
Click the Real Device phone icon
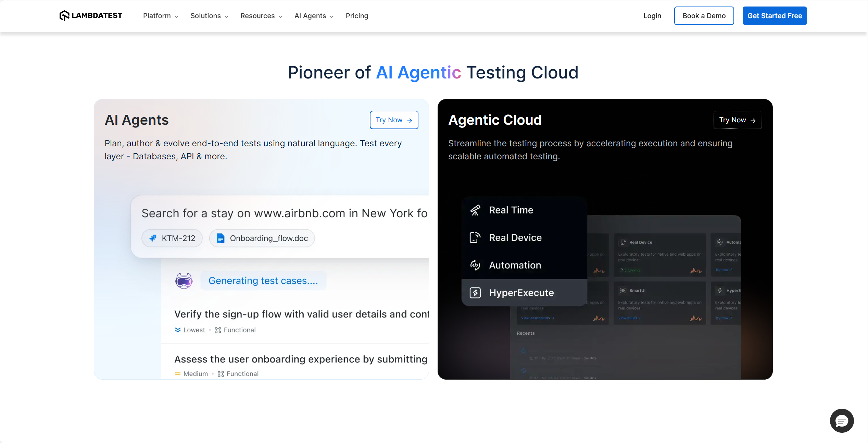(x=475, y=237)
